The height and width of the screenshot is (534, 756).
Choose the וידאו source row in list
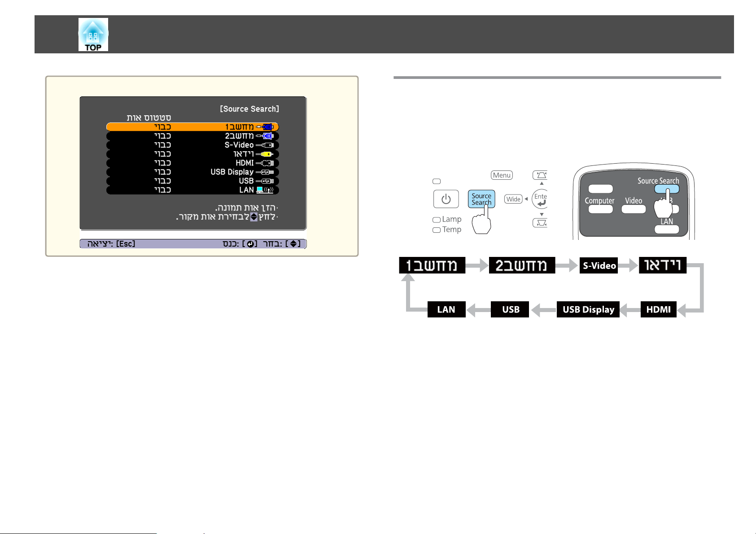[192, 154]
